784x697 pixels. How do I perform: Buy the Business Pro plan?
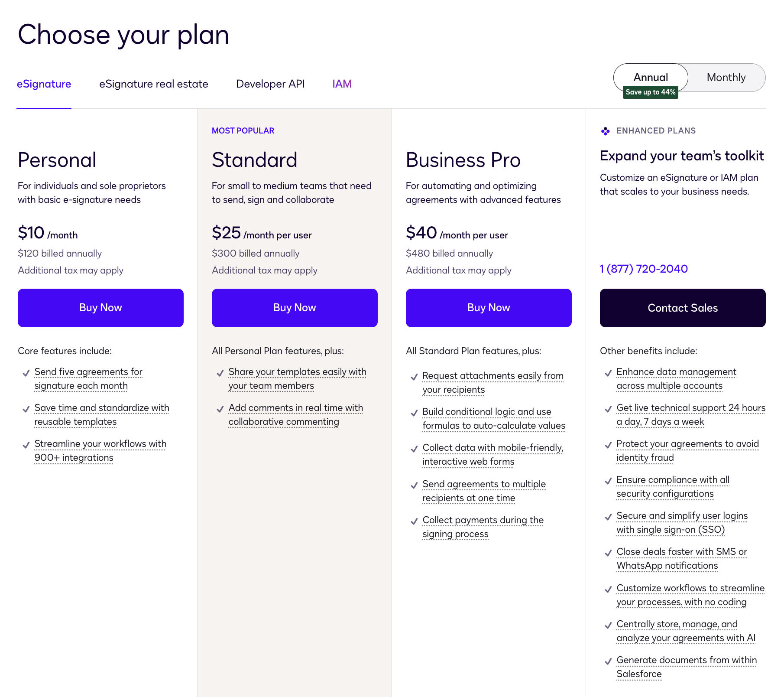point(489,308)
